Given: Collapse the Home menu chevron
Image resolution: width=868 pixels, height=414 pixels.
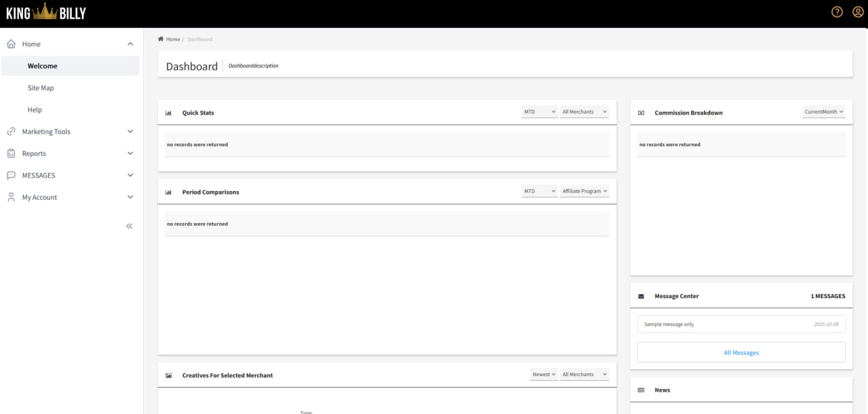Looking at the screenshot, I should (x=130, y=44).
